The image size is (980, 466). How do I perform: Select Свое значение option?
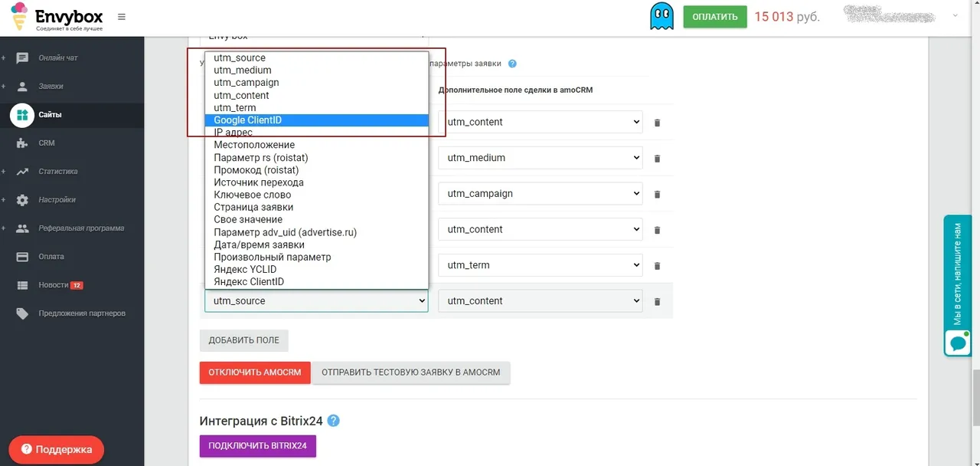[x=316, y=219]
